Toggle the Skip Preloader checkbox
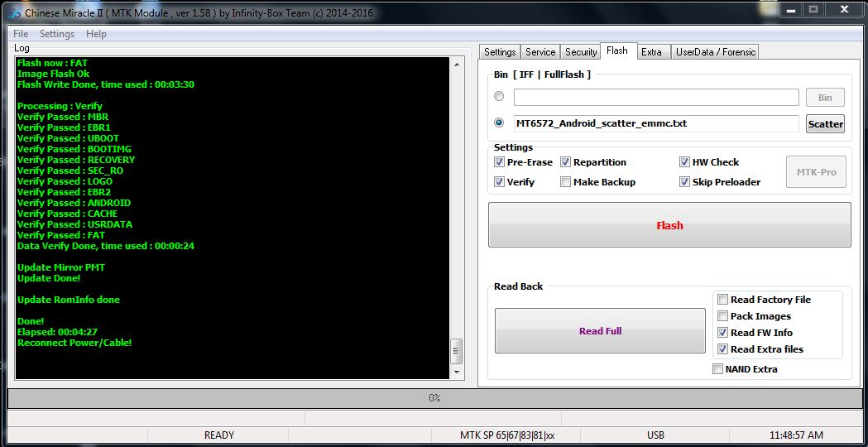The width and height of the screenshot is (868, 447). point(685,181)
